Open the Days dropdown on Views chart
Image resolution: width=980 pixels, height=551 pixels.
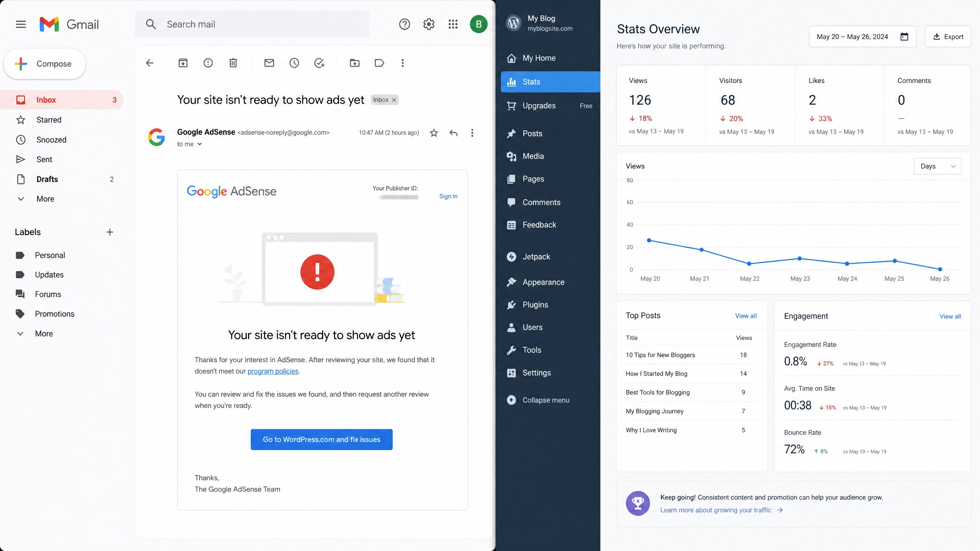click(x=938, y=166)
